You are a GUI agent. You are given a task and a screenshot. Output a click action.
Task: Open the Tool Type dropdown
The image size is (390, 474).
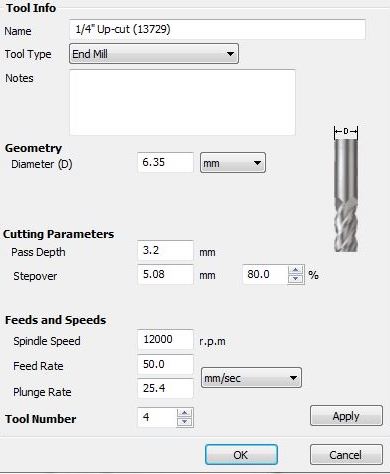(154, 53)
